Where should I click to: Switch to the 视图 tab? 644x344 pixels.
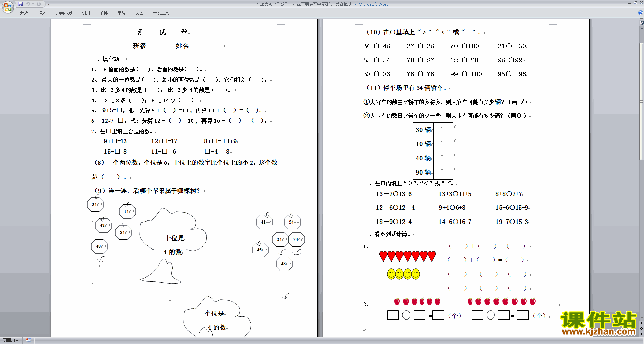139,13
